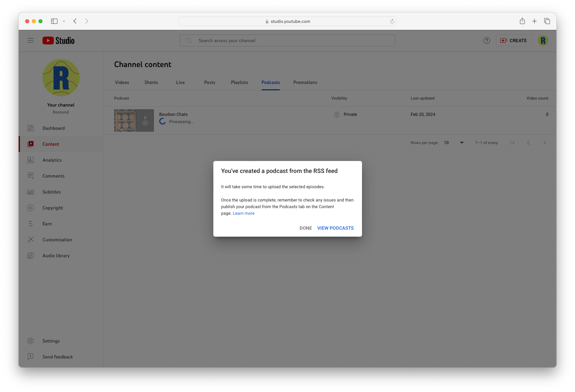
Task: Click the Processing... status text
Action: [181, 122]
